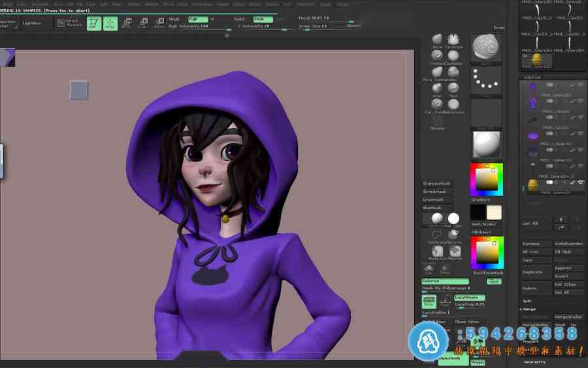Hide the yellow bell subtool via eye icon
The image size is (588, 368).
pos(581,182)
